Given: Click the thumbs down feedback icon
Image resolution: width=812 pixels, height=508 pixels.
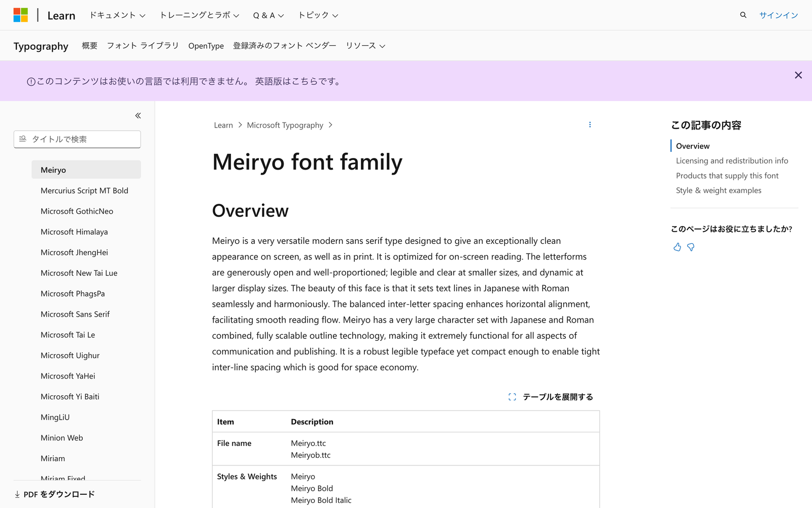Looking at the screenshot, I should pyautogui.click(x=691, y=247).
